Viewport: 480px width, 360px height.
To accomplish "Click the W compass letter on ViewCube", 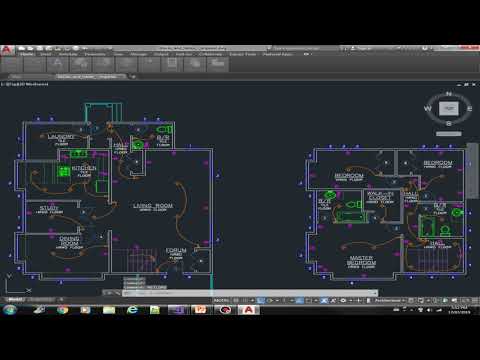I will (x=428, y=108).
